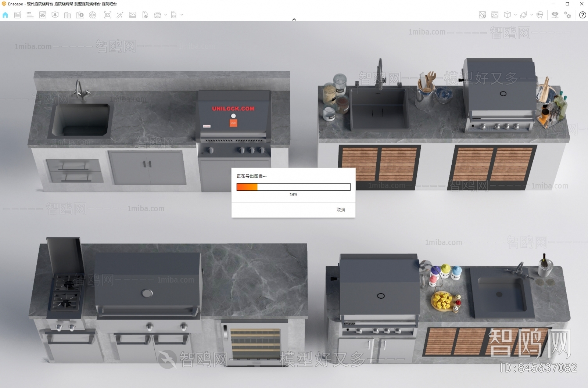Open the site context map icon
The height and width of the screenshot is (388, 588).
tap(483, 15)
